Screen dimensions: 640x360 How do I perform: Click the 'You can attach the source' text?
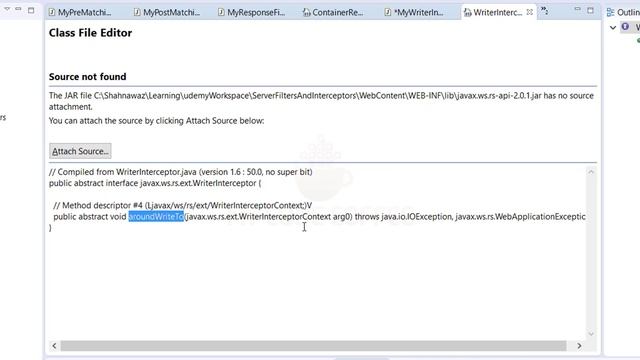click(156, 121)
